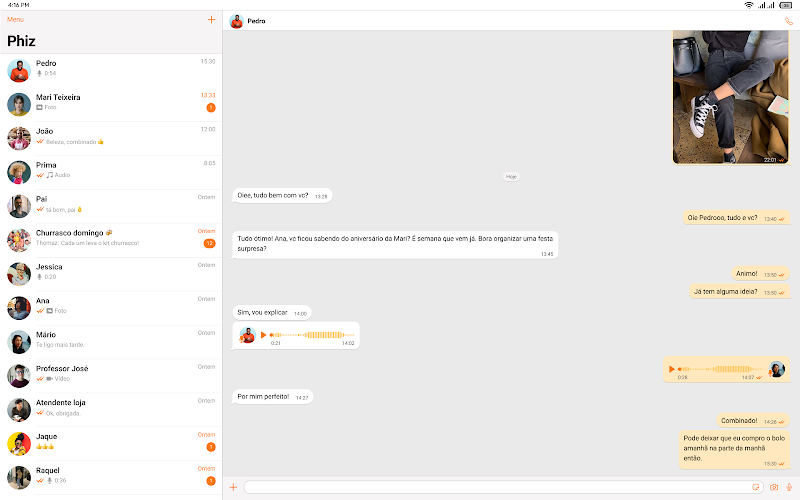Viewport: 800px width, 500px height.
Task: Open the sent sneaker photo
Action: [730, 97]
